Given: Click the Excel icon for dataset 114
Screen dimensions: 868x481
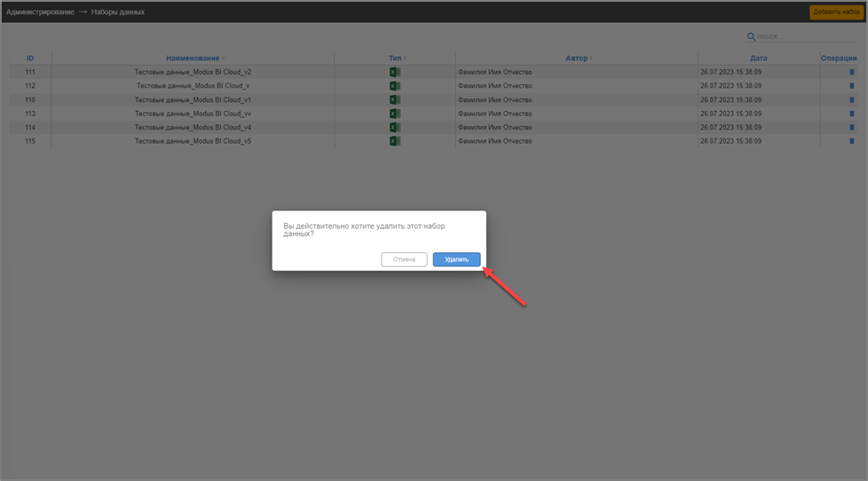Looking at the screenshot, I should tap(395, 127).
